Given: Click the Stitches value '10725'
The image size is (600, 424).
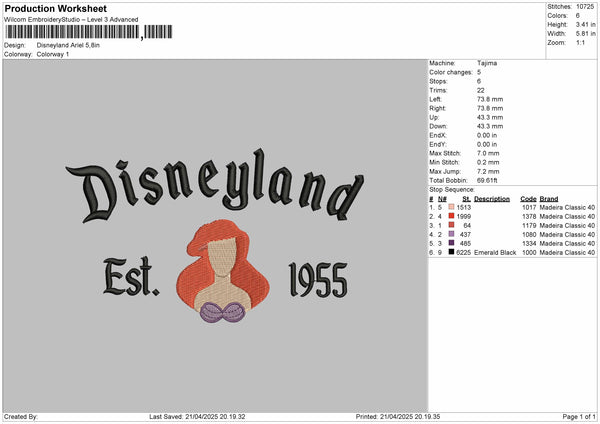Looking at the screenshot, I should pyautogui.click(x=585, y=7).
